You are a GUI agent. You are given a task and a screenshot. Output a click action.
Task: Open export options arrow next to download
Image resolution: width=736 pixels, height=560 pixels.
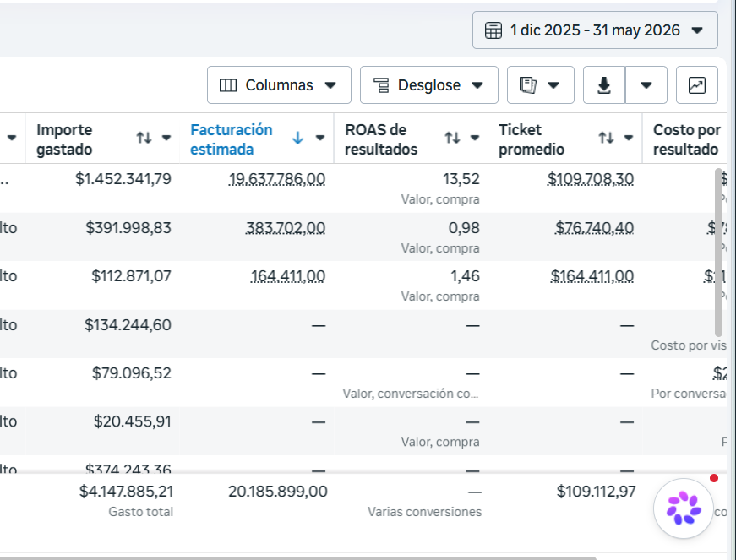point(646,85)
